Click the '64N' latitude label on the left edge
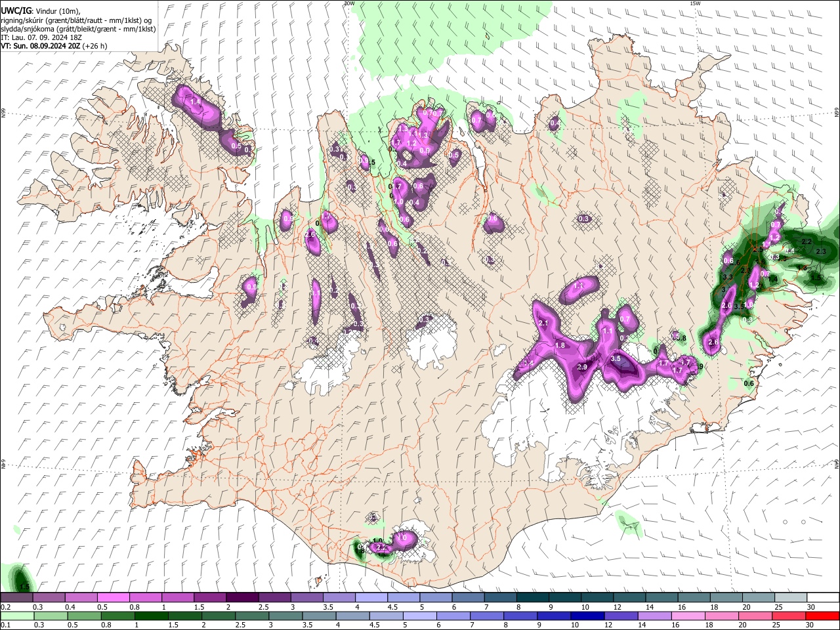This screenshot has height=630, width=840. 3,464
